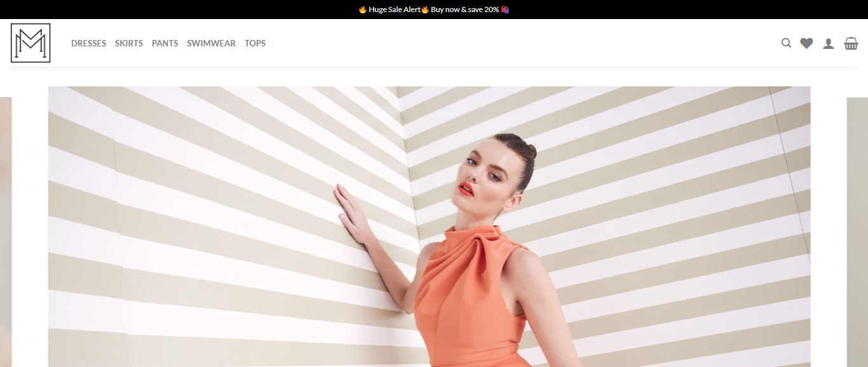868x367 pixels.
Task: Click the "Huge Sale Alert" text
Action: tap(394, 10)
